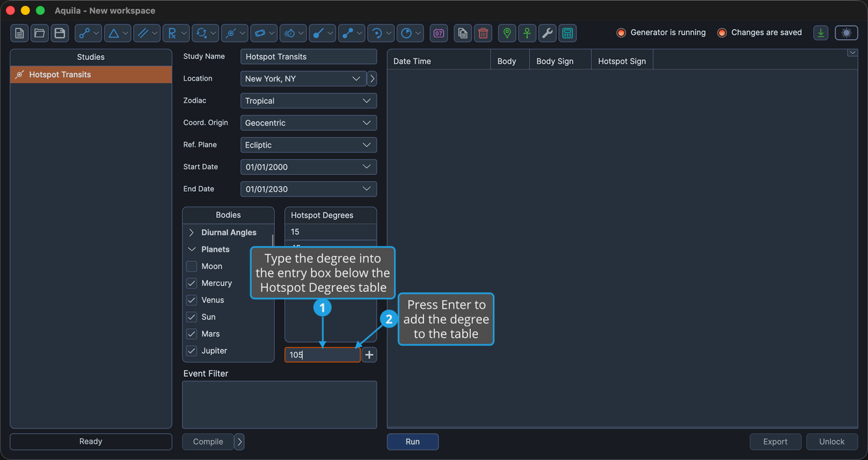Click the plus button to add hotspot degree
Image resolution: width=868 pixels, height=460 pixels.
(x=369, y=355)
